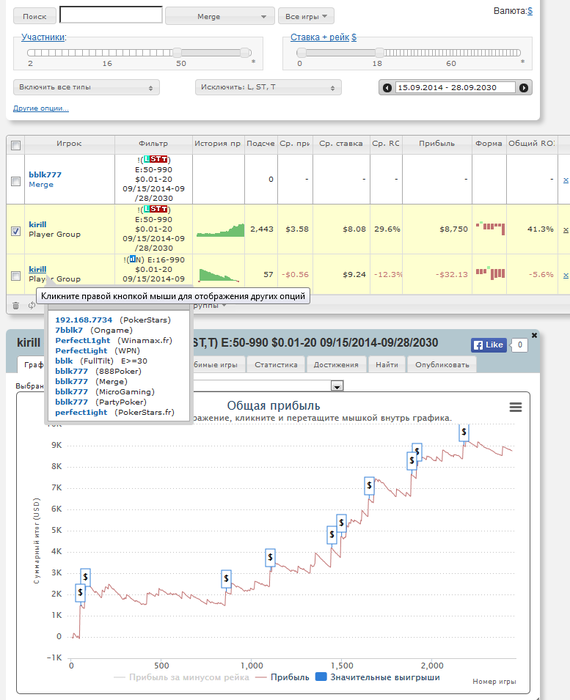Sort by the Форма column header
Screen dimensions: 570x700
(x=489, y=144)
